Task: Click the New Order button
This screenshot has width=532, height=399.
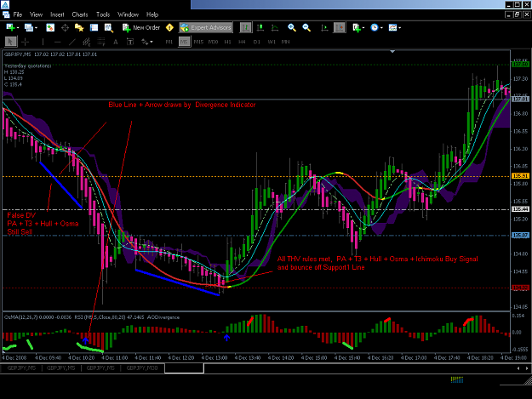Action: tap(141, 28)
